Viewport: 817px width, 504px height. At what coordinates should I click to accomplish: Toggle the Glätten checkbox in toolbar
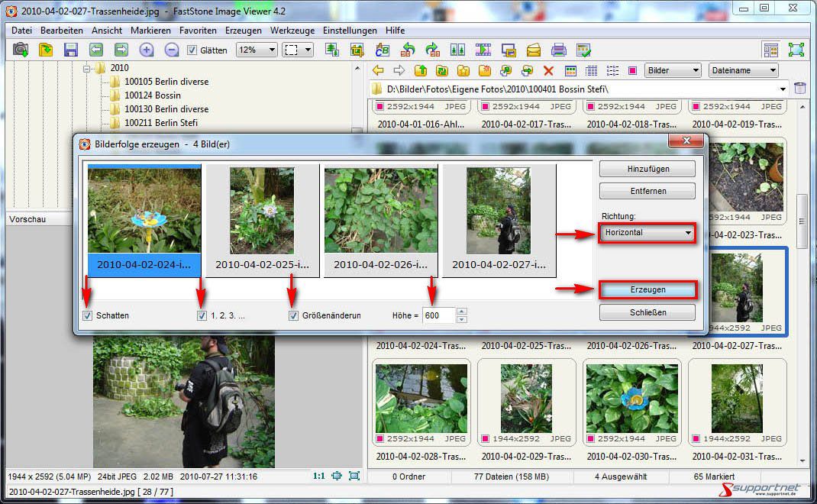pyautogui.click(x=192, y=50)
